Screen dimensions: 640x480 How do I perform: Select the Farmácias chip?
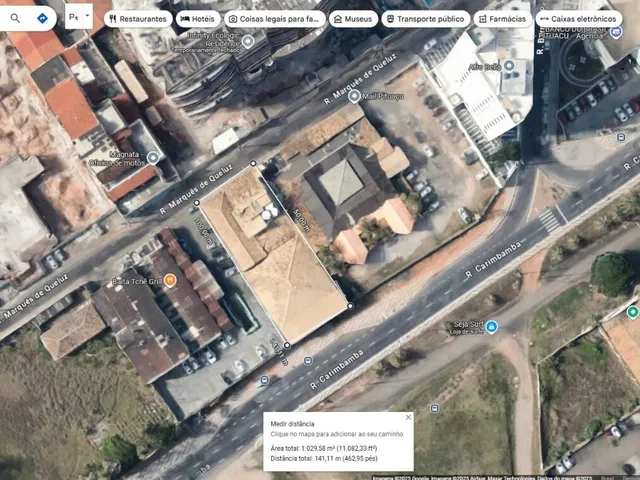(503, 19)
